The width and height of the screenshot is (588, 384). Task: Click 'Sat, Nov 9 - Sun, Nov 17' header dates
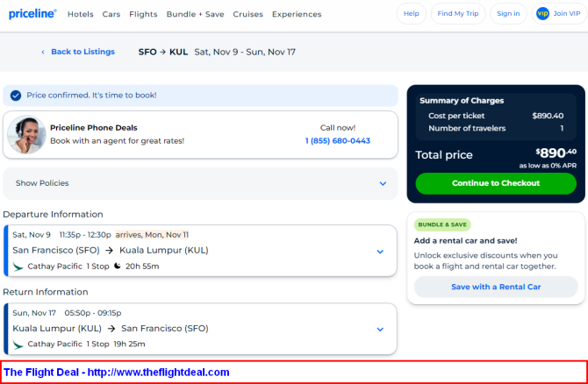point(245,52)
